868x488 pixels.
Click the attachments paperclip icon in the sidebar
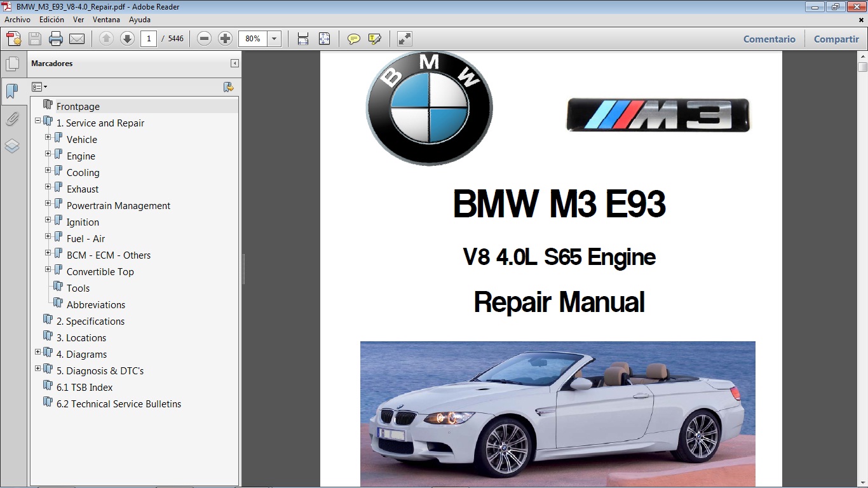click(x=13, y=119)
